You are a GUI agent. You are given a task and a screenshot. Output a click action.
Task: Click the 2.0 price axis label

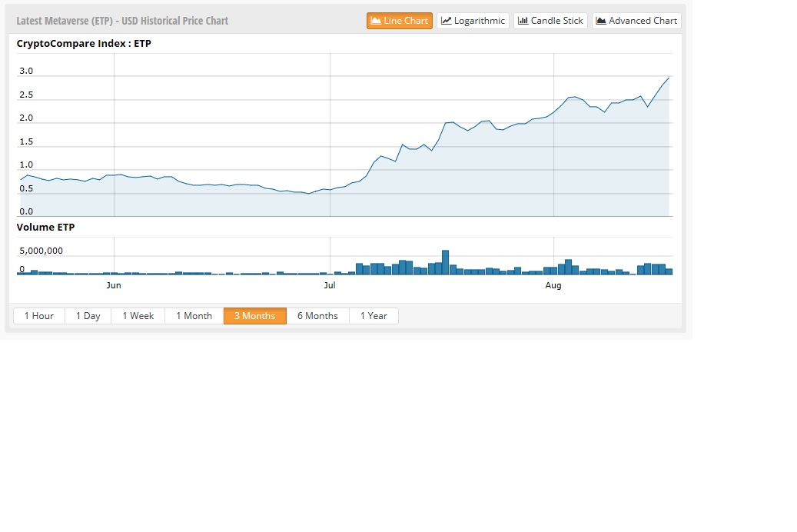(x=26, y=118)
